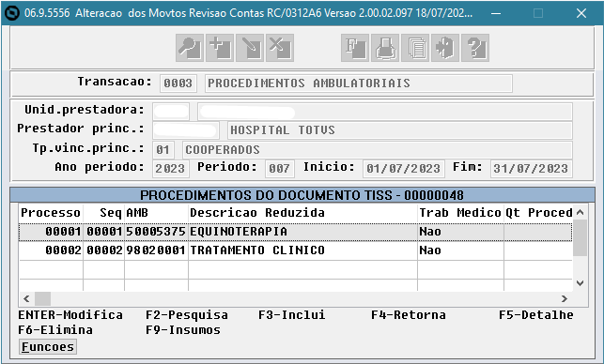Click the F5-Detalhe shortcut label
The height and width of the screenshot is (364, 604).
point(535,315)
